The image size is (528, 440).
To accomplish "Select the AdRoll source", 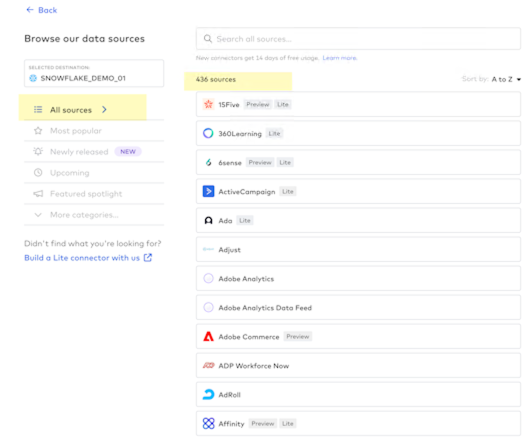I will point(358,395).
